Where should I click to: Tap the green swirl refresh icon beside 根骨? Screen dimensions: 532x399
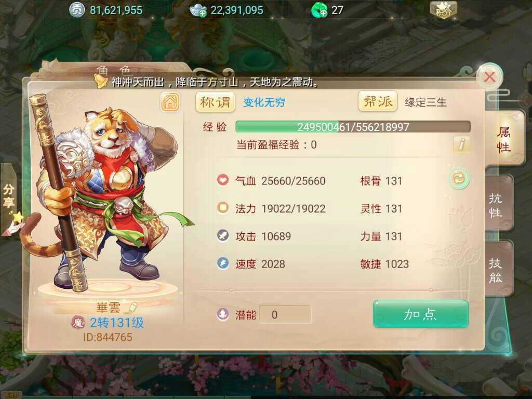pos(459,179)
